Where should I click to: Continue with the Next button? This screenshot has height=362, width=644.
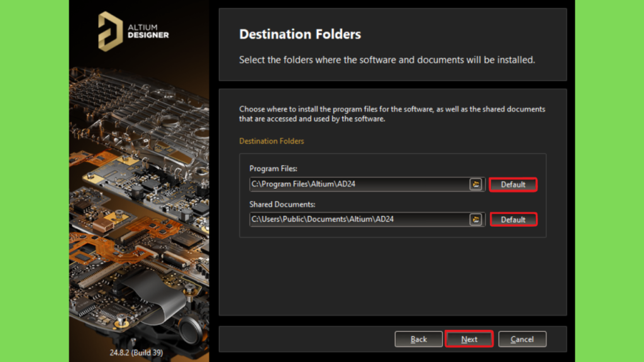click(x=469, y=339)
